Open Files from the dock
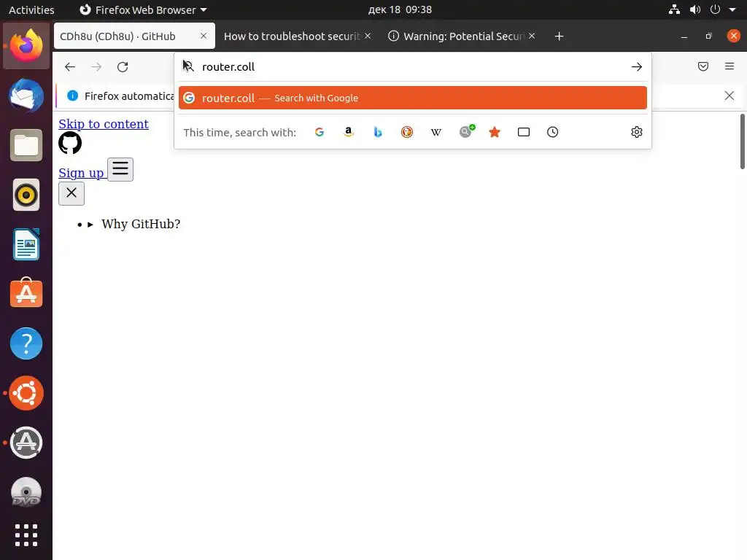Screen dimensions: 747x560 pyautogui.click(x=26, y=145)
